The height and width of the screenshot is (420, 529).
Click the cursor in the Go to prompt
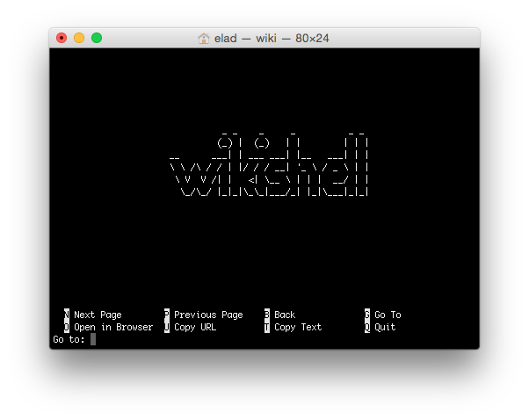93,339
